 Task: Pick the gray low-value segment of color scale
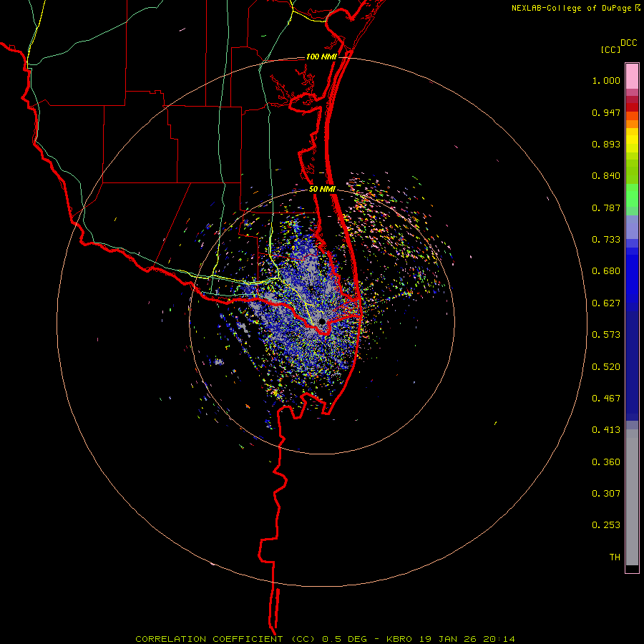pyautogui.click(x=632, y=497)
